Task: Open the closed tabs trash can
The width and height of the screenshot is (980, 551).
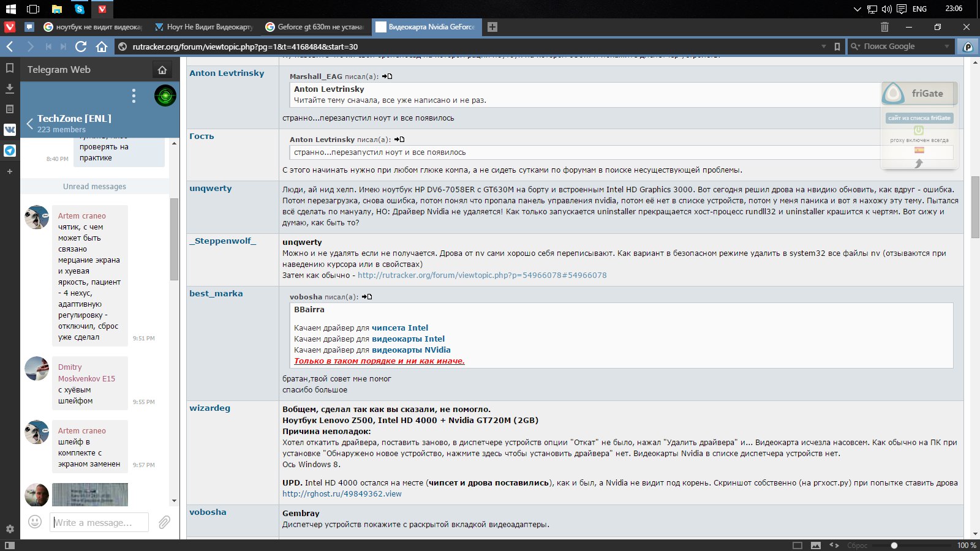Action: pos(884,27)
